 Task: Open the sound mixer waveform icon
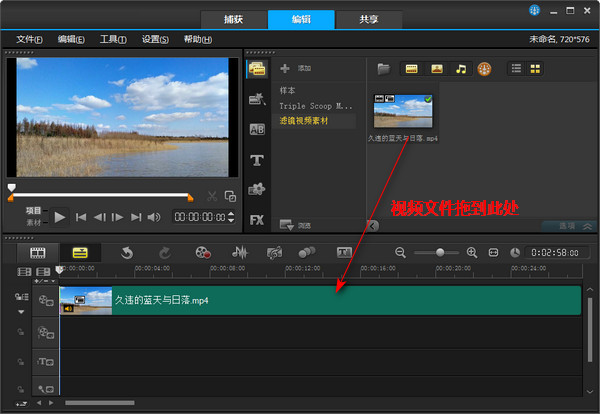[x=240, y=253]
